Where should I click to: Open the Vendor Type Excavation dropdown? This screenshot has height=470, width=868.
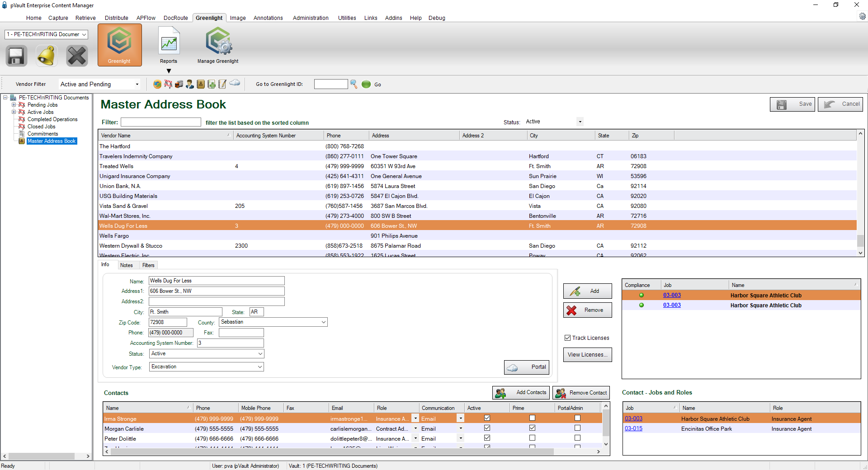[207, 367]
